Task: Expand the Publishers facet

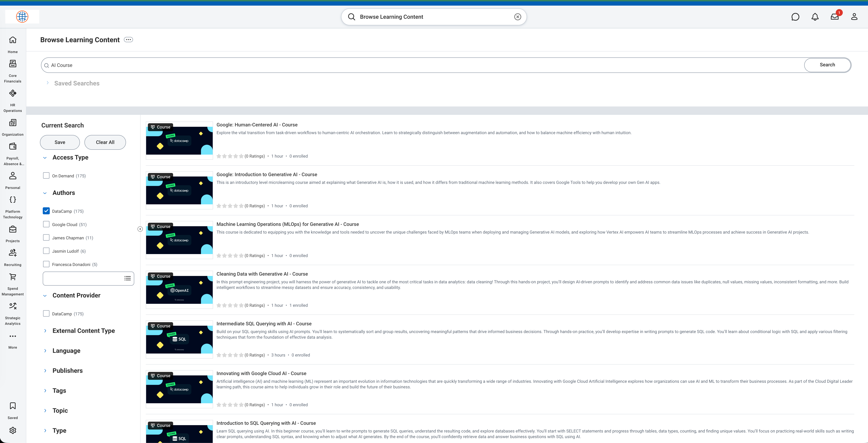Action: pyautogui.click(x=45, y=371)
